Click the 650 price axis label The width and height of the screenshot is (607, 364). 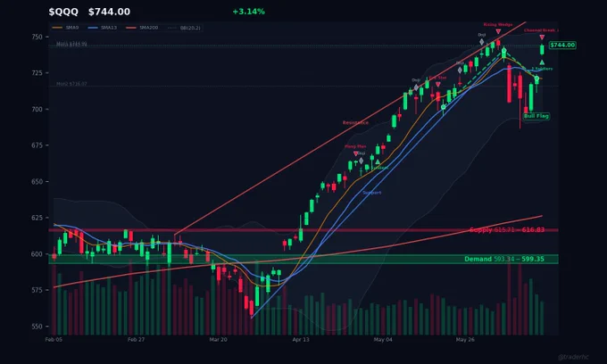click(x=37, y=182)
